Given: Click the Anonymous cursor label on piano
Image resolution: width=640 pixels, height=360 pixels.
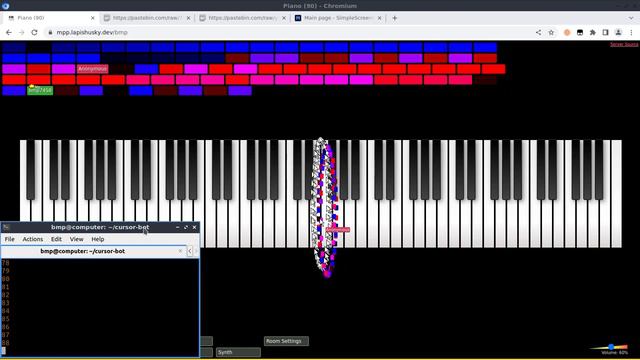Looking at the screenshot, I should (x=338, y=230).
